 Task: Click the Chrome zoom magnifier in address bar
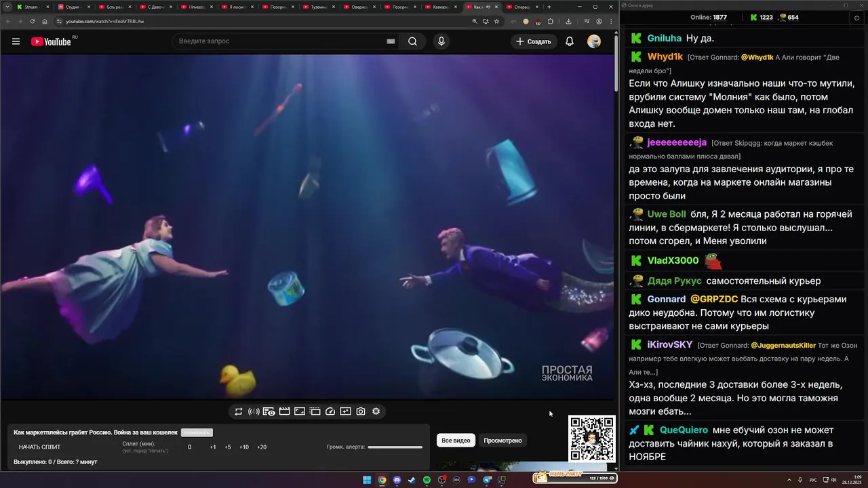click(x=475, y=21)
